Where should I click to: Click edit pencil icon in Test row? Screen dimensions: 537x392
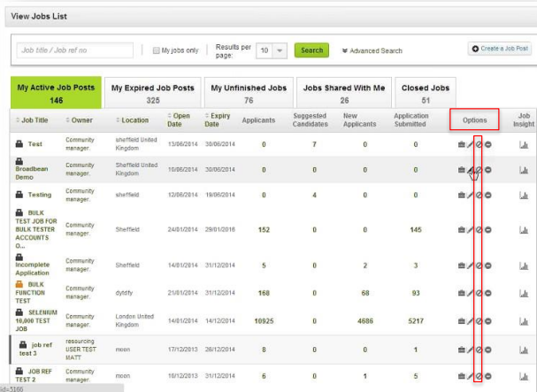[x=471, y=144]
